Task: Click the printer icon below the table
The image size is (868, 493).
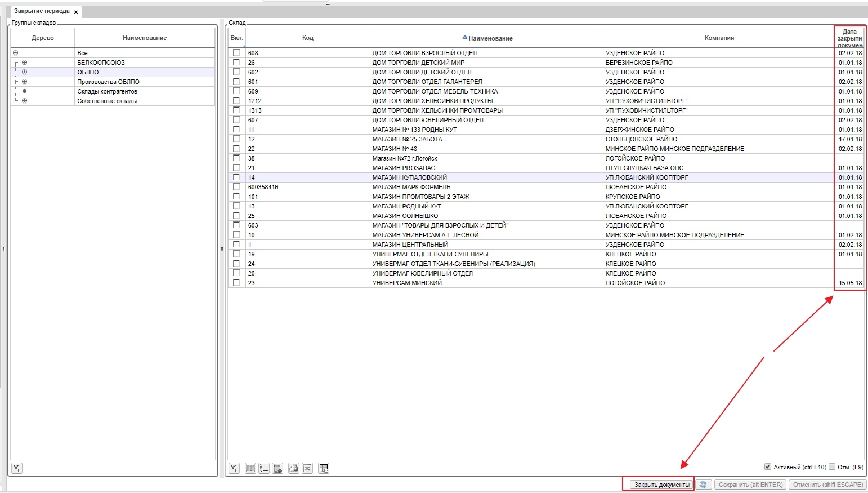Action: coord(293,468)
